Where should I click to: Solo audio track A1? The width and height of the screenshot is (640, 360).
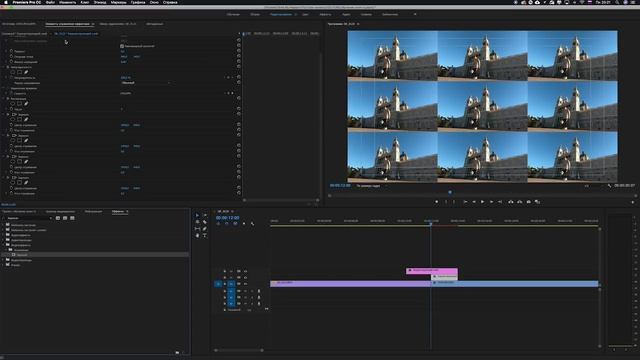pyautogui.click(x=252, y=291)
